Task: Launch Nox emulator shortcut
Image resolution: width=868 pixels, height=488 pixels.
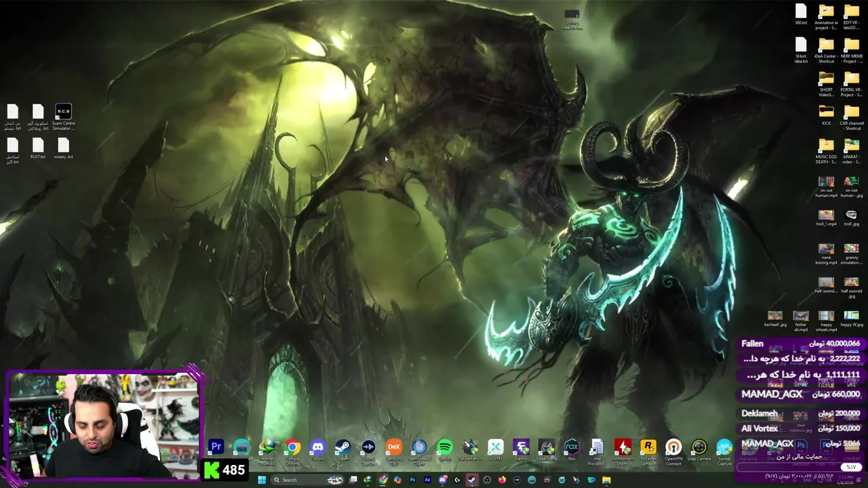Action: 572,450
